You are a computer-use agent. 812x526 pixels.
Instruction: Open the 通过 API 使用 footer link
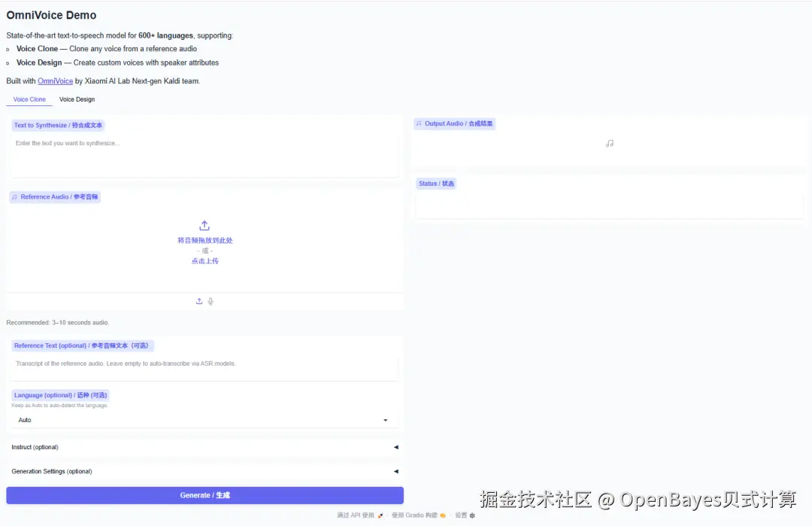tap(355, 515)
